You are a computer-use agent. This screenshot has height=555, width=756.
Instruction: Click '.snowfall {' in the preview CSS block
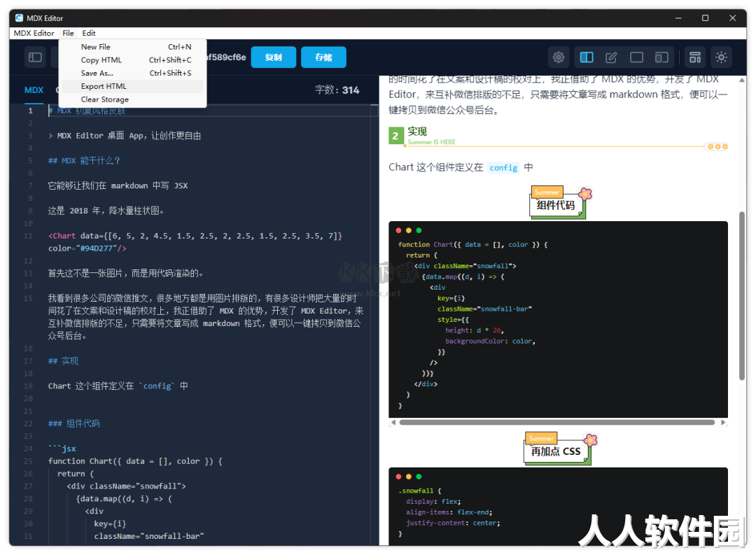coord(419,491)
